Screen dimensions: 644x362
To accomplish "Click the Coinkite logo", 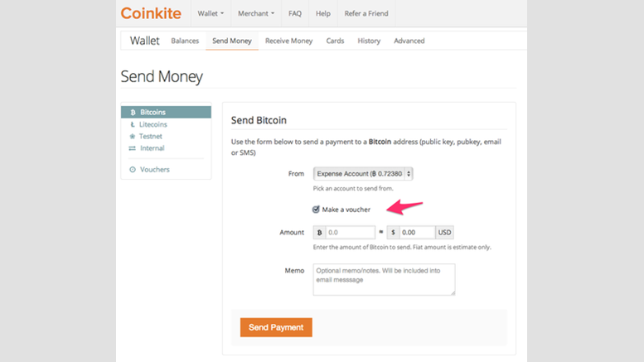I will point(151,13).
